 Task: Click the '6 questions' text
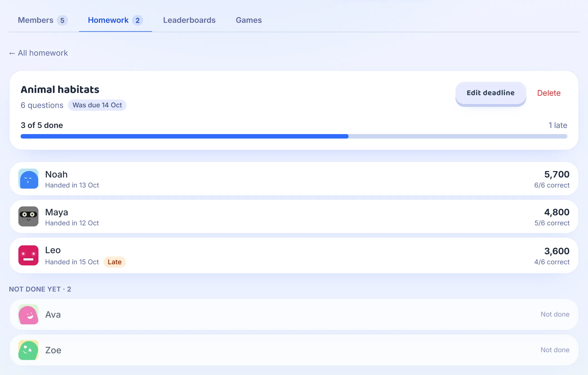point(42,105)
